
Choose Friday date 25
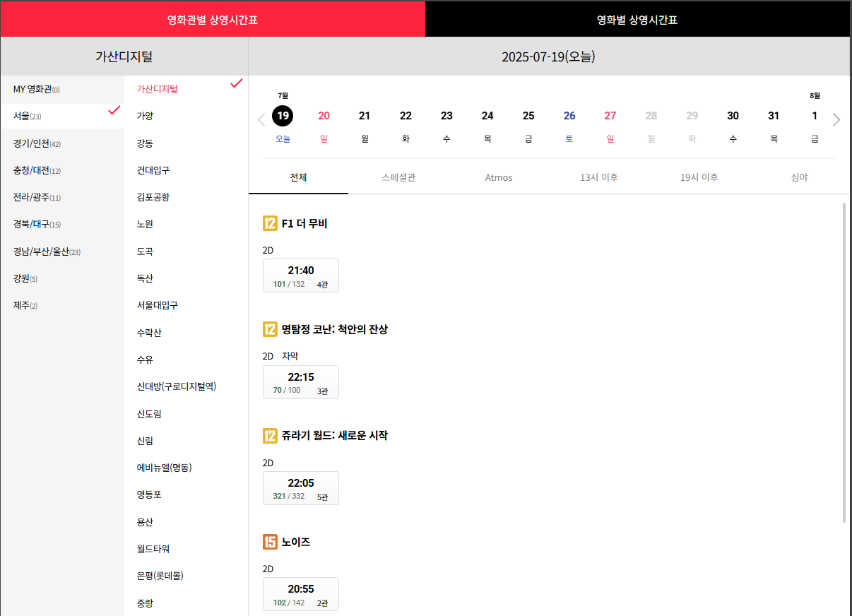coord(528,116)
